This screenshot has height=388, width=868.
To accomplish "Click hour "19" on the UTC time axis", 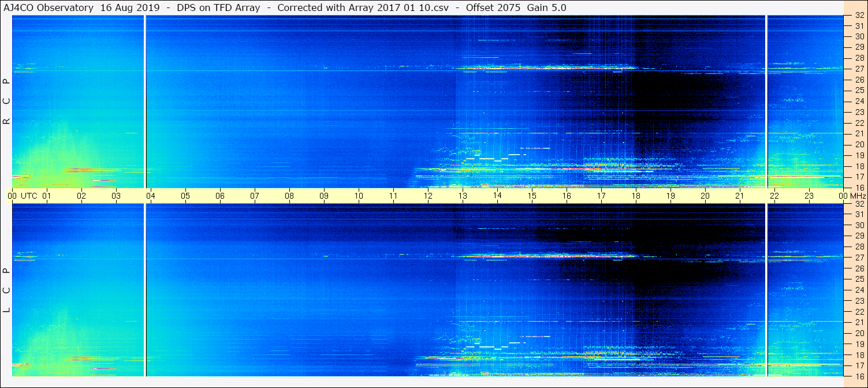I will (670, 196).
